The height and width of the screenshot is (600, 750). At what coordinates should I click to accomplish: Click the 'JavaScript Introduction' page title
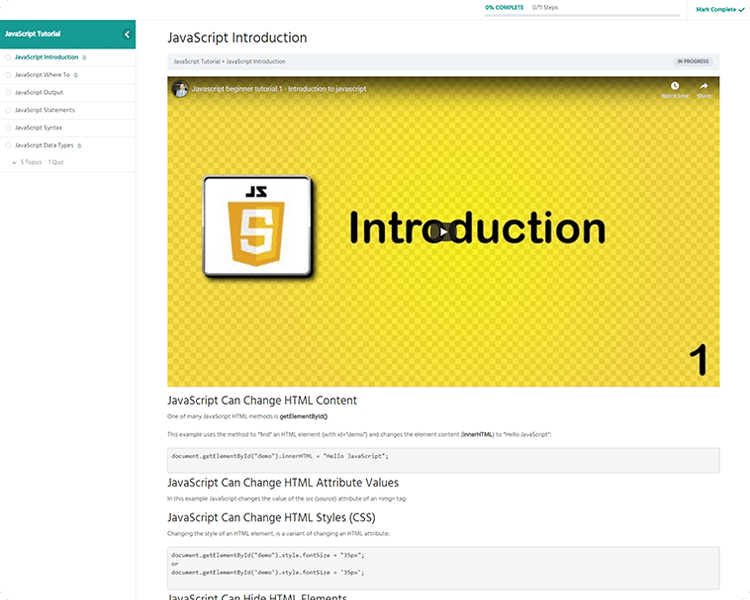click(x=237, y=38)
